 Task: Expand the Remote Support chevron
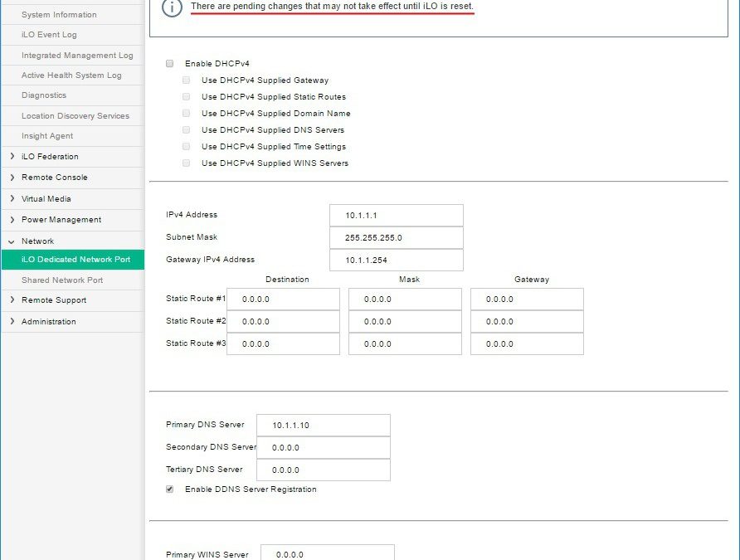12,300
